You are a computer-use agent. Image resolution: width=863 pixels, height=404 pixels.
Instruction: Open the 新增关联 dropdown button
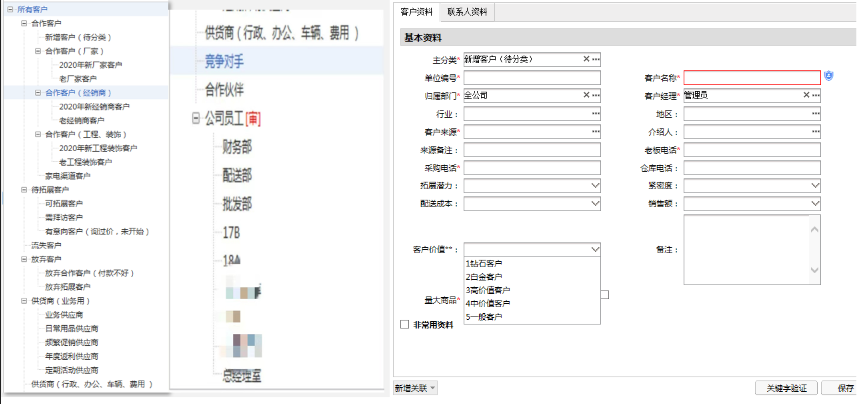pyautogui.click(x=416, y=388)
